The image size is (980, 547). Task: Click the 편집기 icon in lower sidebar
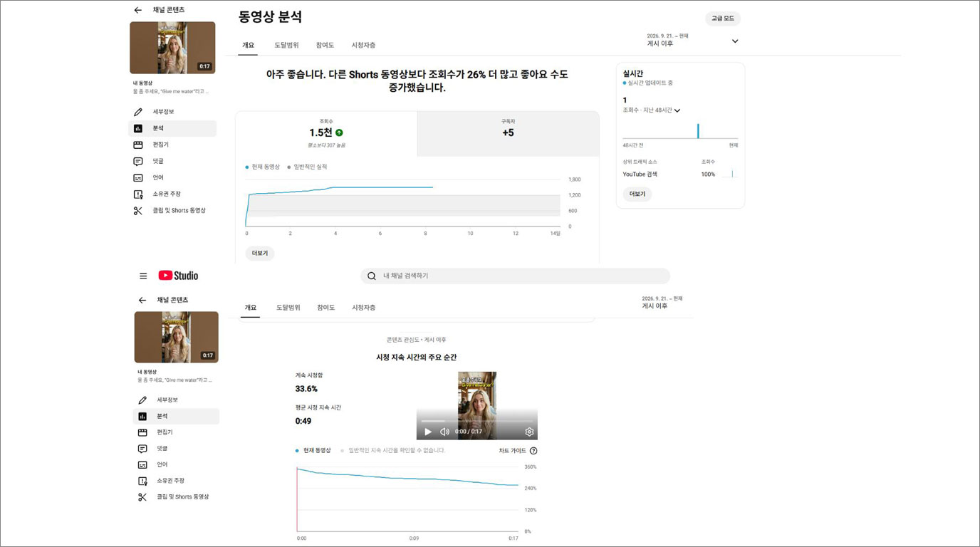pyautogui.click(x=142, y=432)
